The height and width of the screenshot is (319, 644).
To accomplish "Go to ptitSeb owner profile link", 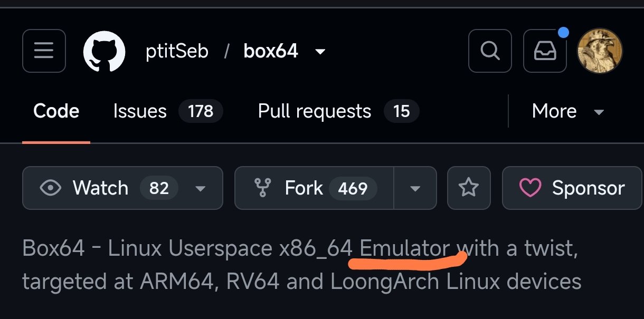I will (x=177, y=52).
